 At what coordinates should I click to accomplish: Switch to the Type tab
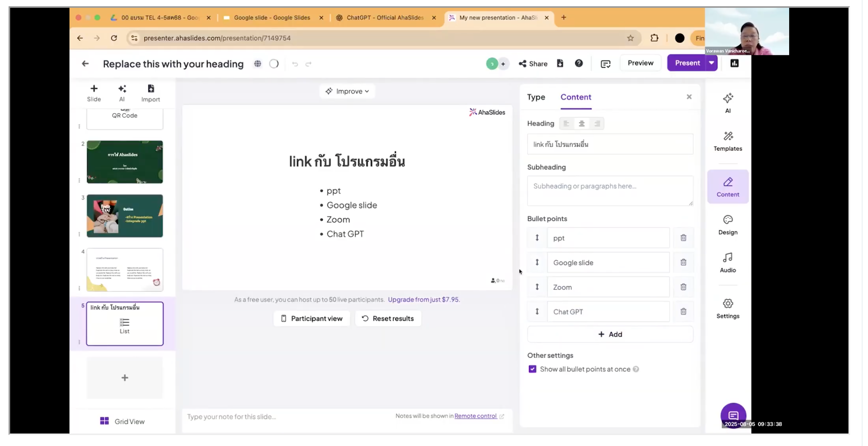tap(536, 97)
